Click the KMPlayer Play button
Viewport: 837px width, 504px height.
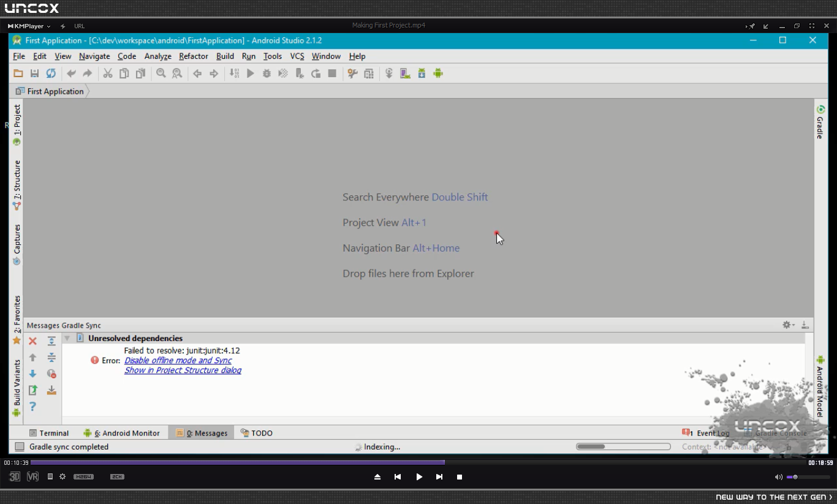coord(419,477)
